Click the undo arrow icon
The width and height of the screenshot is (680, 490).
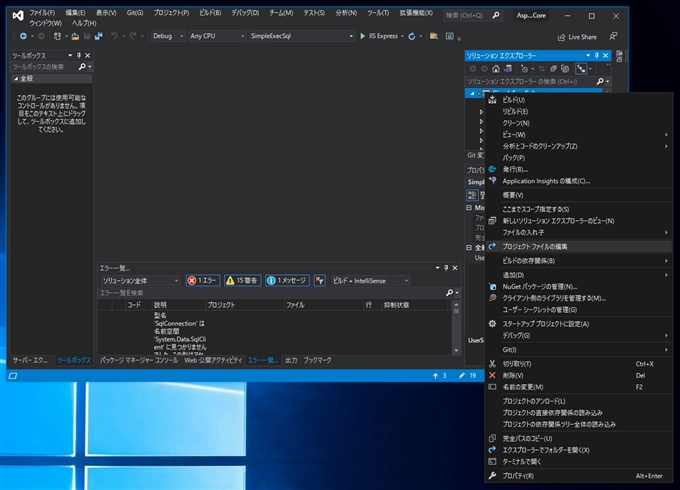click(x=114, y=36)
